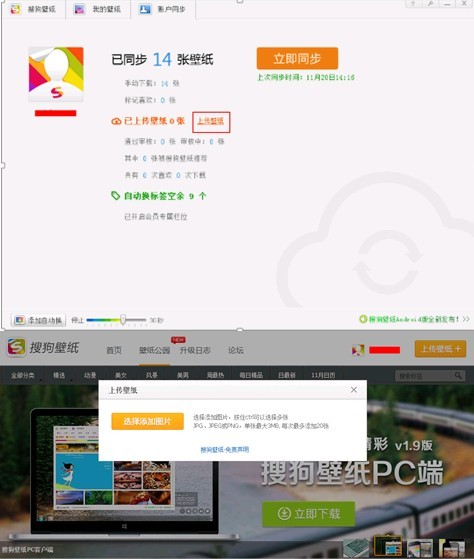This screenshot has width=474, height=559.
Task: Open 壁纸公园 nav item
Action: click(x=154, y=350)
